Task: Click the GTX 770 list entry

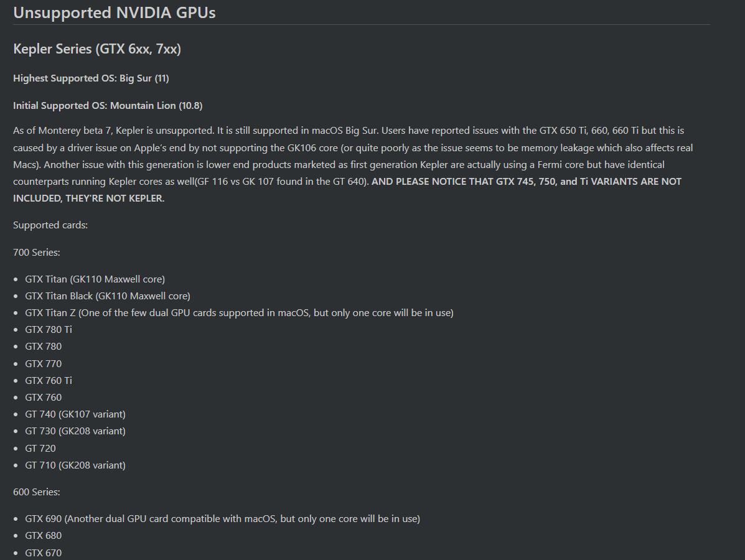Action: click(43, 364)
